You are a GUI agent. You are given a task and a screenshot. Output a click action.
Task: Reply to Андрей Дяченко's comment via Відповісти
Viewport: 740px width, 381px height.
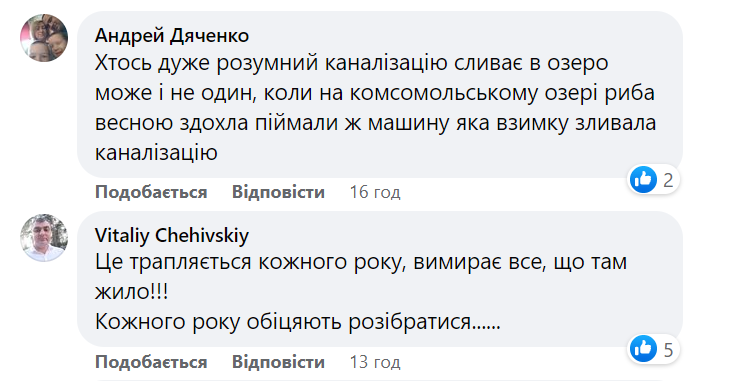(x=278, y=192)
